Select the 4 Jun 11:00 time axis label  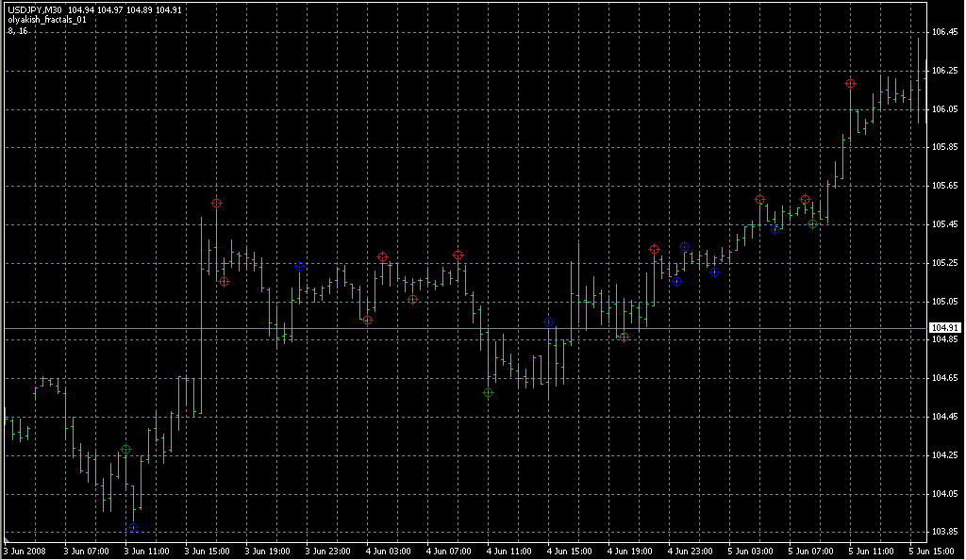tap(507, 551)
